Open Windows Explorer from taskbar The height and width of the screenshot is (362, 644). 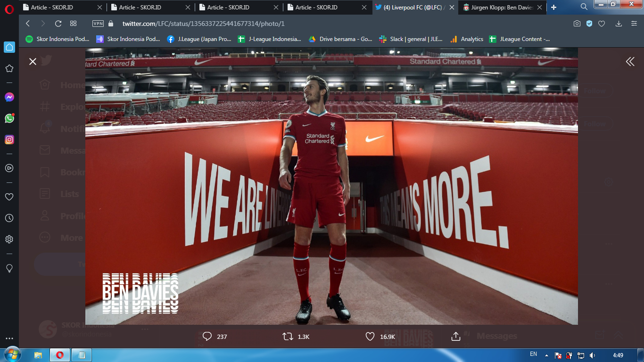pyautogui.click(x=38, y=355)
